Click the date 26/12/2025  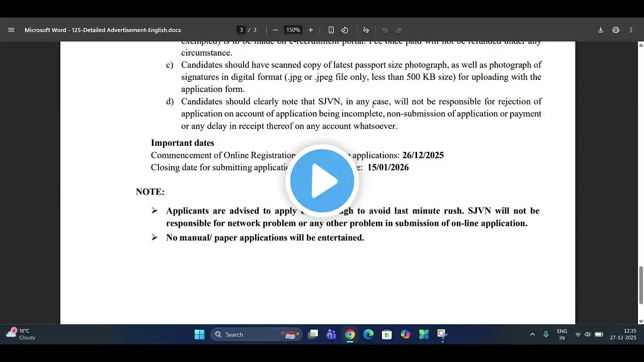pyautogui.click(x=423, y=155)
